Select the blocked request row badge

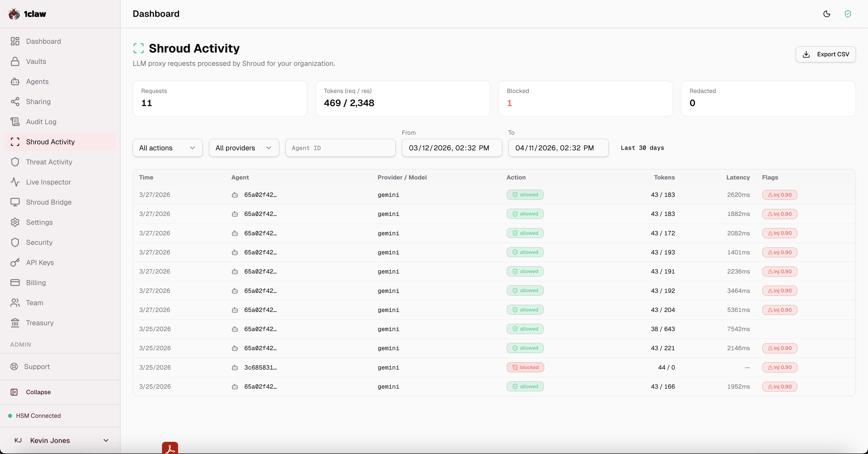pyautogui.click(x=525, y=367)
